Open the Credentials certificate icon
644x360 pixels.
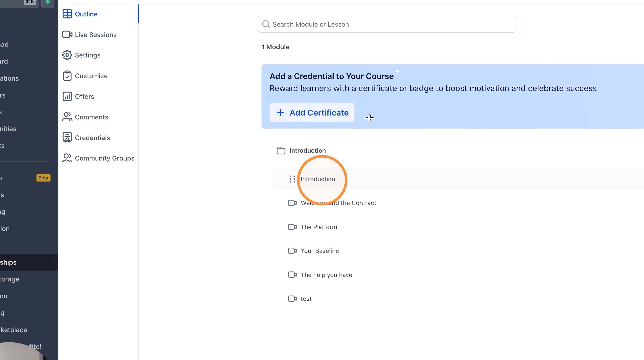tap(67, 138)
